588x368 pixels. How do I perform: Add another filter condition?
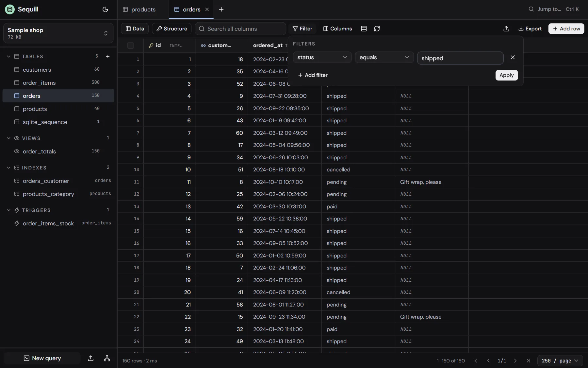tap(313, 75)
